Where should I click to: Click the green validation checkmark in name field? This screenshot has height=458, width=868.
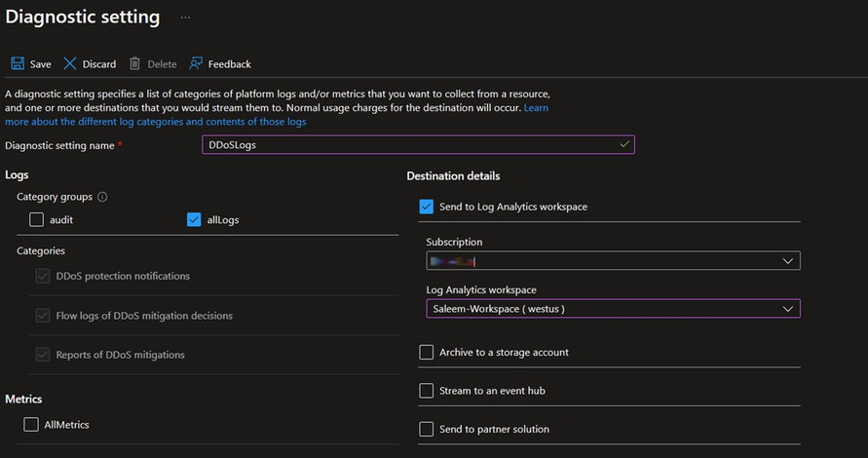click(624, 144)
